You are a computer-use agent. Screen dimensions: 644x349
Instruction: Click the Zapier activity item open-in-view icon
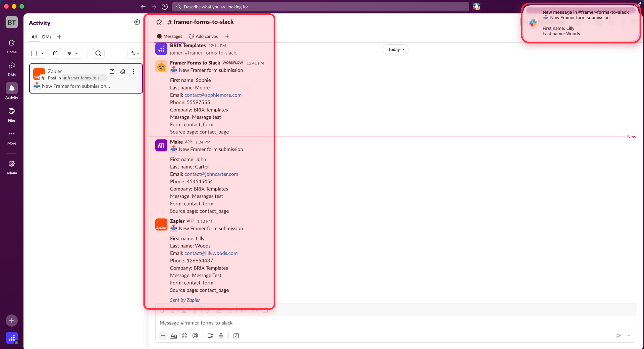click(x=112, y=71)
